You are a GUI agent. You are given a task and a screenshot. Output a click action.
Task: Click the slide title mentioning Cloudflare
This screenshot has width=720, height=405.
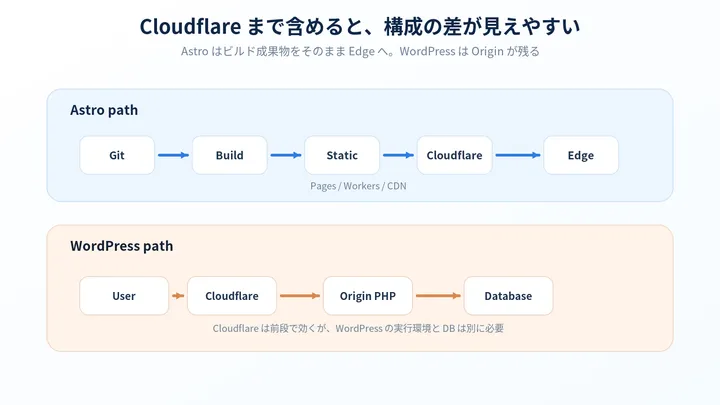[x=360, y=27]
